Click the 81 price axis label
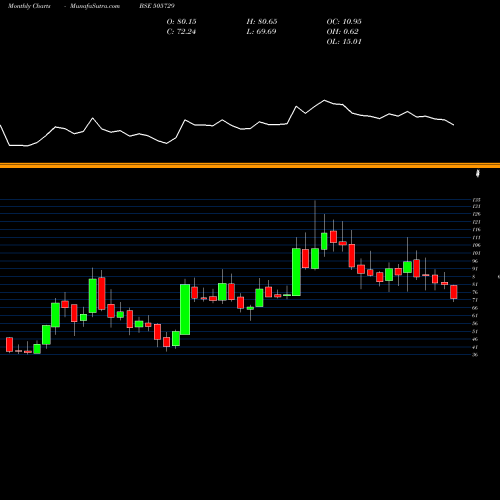 pyautogui.click(x=475, y=285)
